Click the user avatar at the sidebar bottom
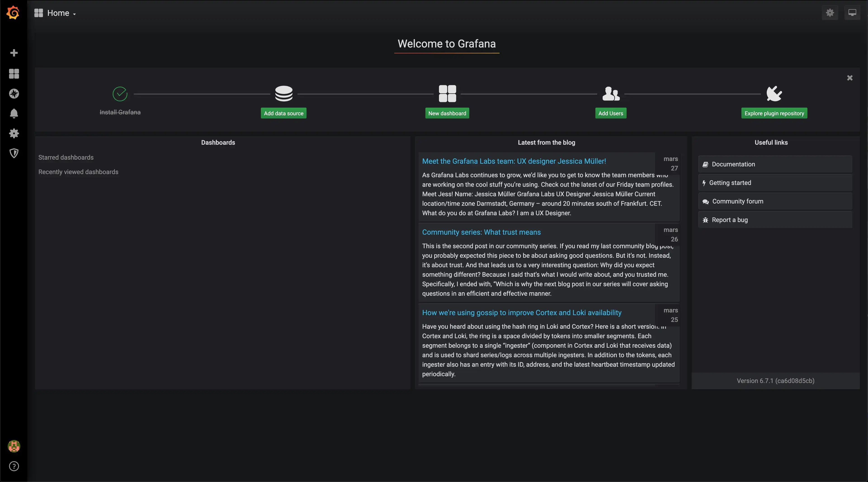 14,446
